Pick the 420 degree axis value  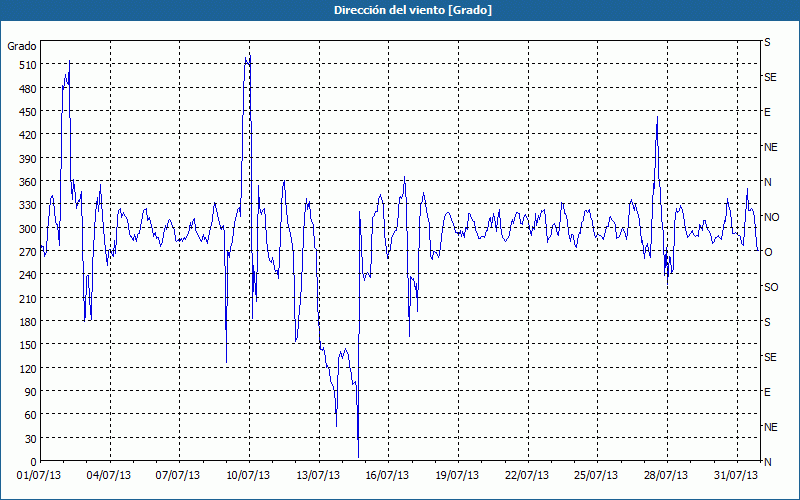coord(28,135)
